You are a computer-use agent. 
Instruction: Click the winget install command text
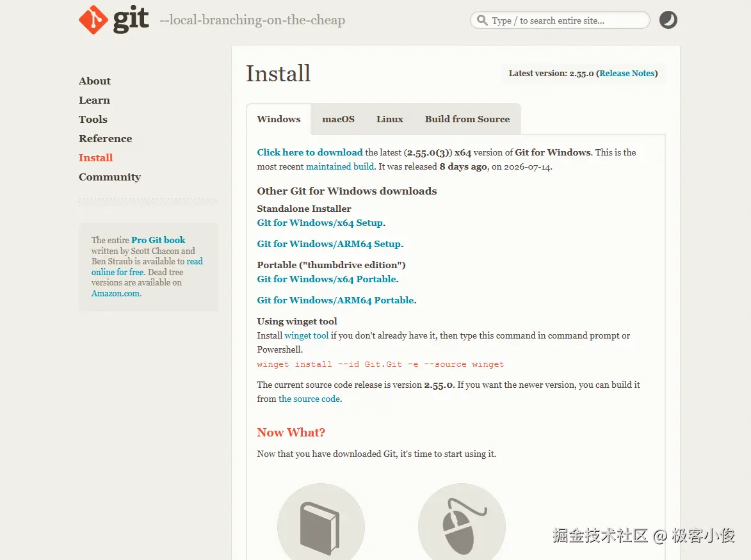click(380, 364)
